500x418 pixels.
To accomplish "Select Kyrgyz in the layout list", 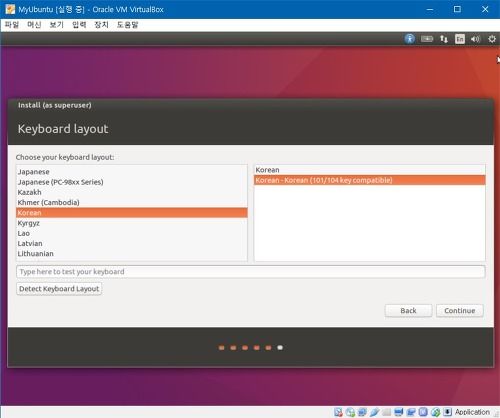I will pyautogui.click(x=132, y=223).
